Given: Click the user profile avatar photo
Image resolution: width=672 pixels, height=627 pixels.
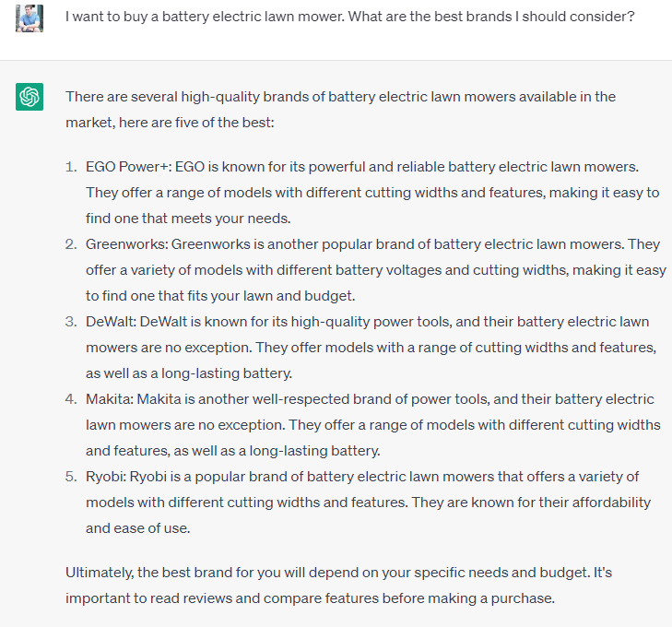Looking at the screenshot, I should pos(29,18).
